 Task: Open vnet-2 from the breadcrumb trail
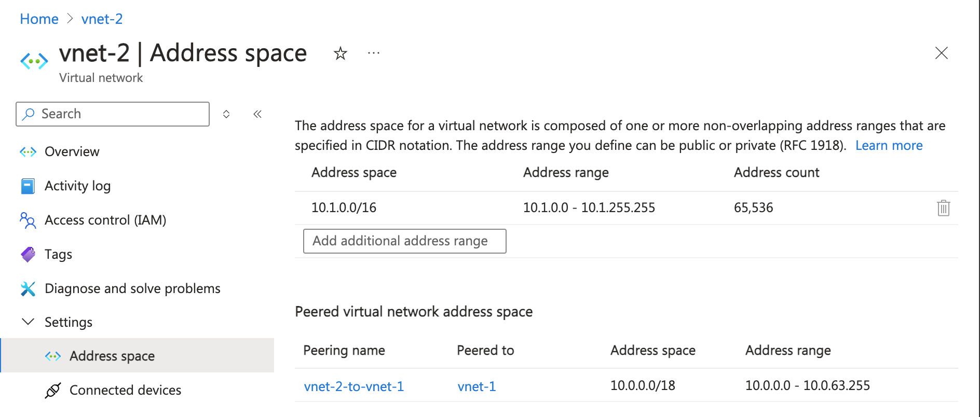[102, 19]
